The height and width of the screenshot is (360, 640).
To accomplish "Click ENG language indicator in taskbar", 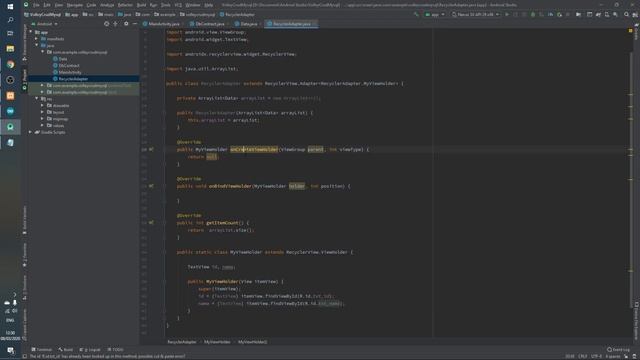I will click(x=10, y=320).
